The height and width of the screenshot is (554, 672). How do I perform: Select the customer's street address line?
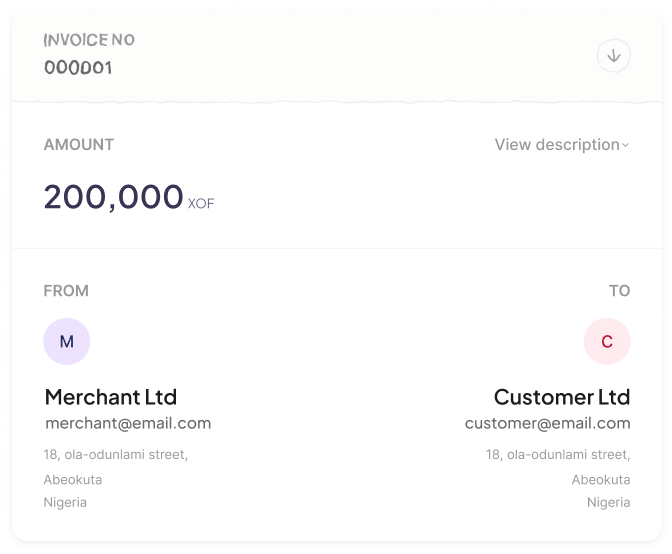click(558, 455)
